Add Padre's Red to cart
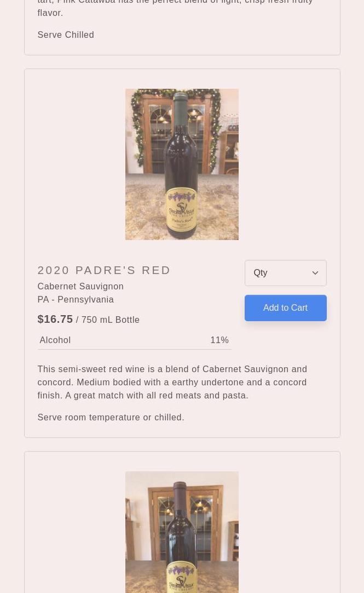Image resolution: width=364 pixels, height=593 pixels. [x=285, y=308]
